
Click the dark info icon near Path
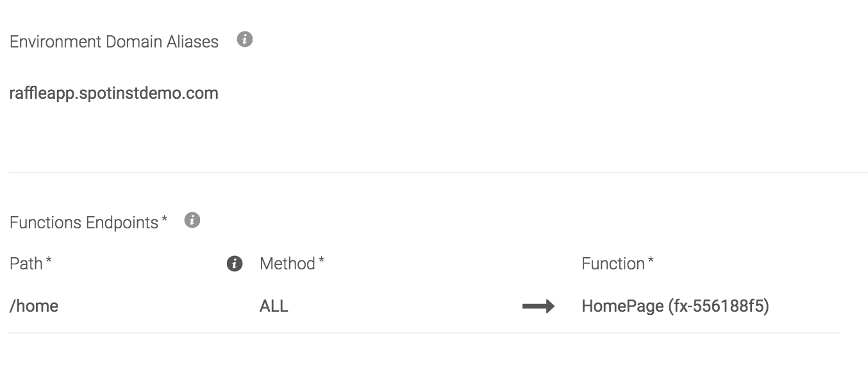click(x=235, y=264)
